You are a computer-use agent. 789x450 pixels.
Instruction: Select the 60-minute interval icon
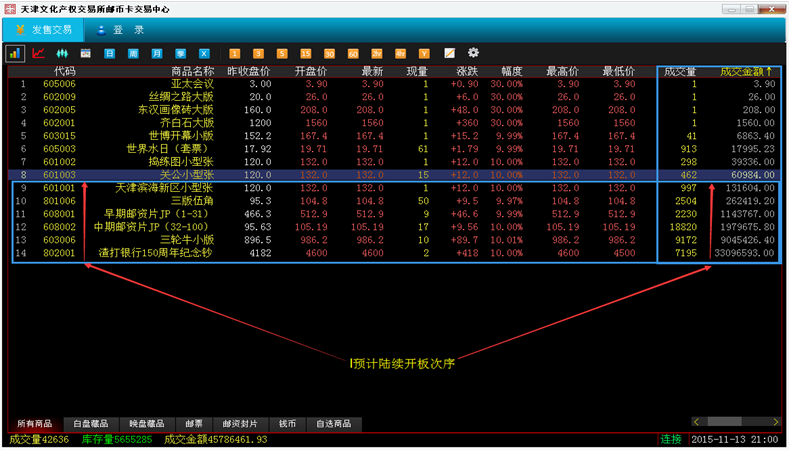click(x=353, y=53)
